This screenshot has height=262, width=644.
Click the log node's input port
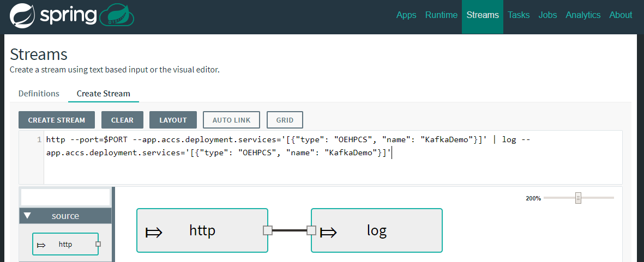pos(311,230)
